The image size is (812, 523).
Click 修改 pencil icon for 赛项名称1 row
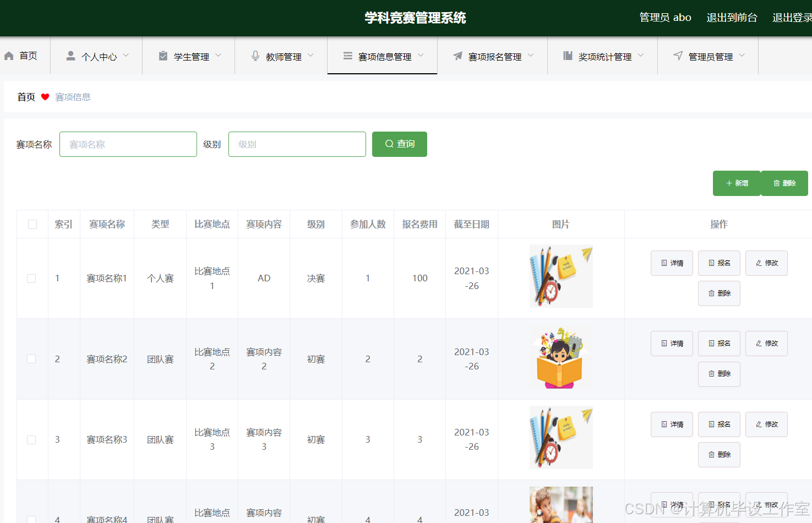click(759, 263)
